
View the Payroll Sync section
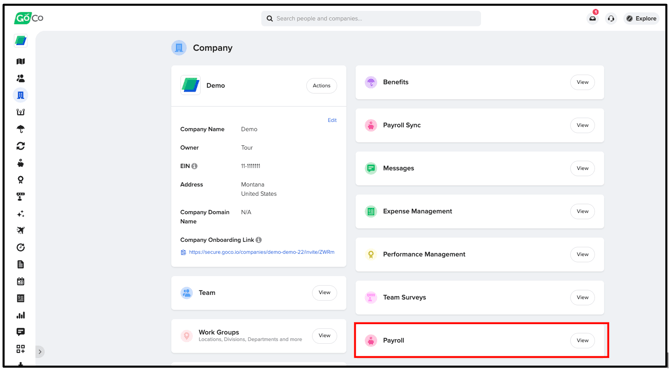pos(582,125)
